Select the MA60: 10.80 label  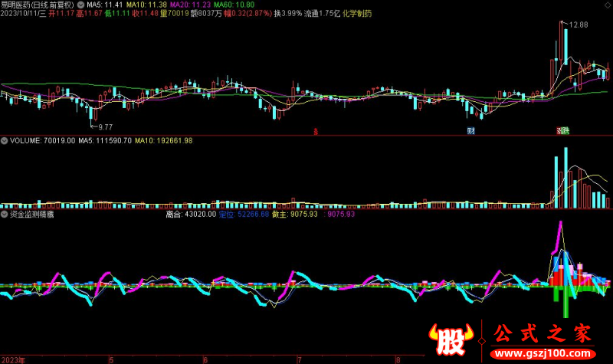tap(234, 5)
